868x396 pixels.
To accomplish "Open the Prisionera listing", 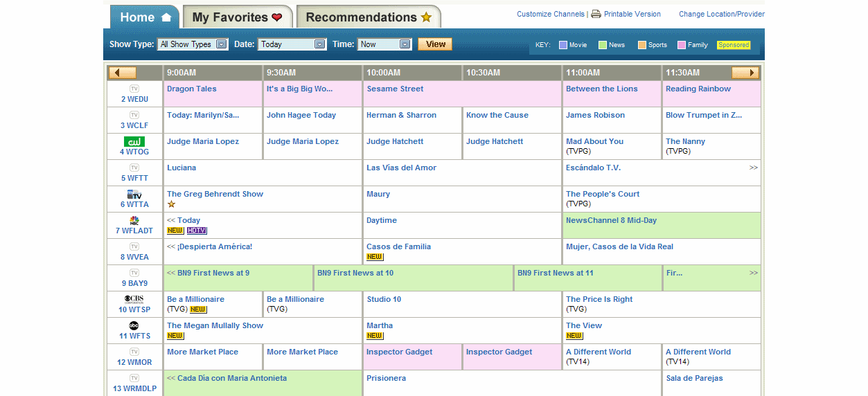I will click(x=387, y=378).
